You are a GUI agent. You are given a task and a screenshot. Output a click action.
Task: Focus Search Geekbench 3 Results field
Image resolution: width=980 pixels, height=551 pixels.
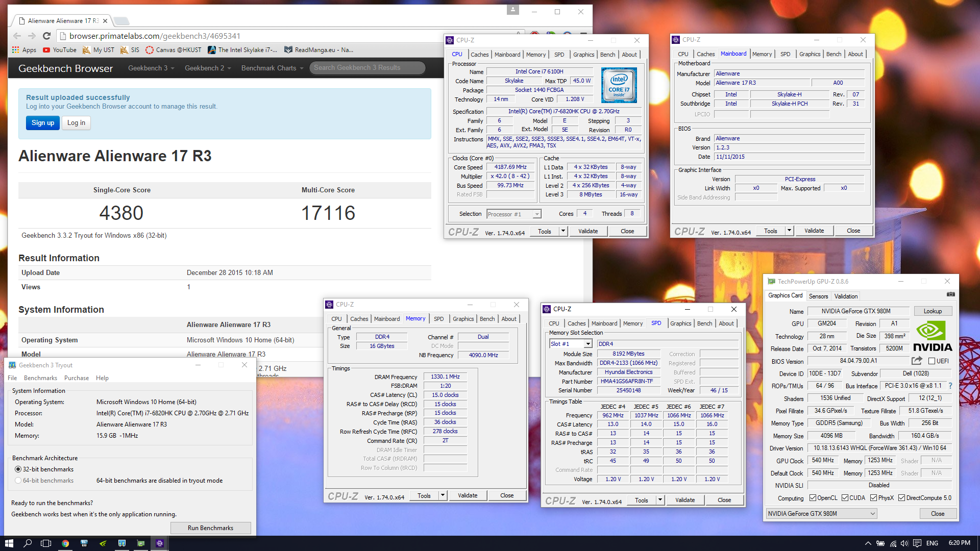coord(367,68)
